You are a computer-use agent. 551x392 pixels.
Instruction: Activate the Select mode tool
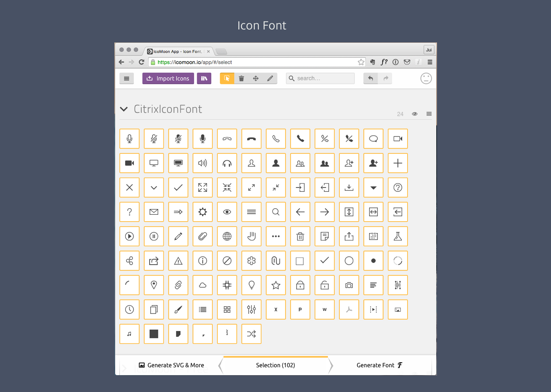point(227,78)
